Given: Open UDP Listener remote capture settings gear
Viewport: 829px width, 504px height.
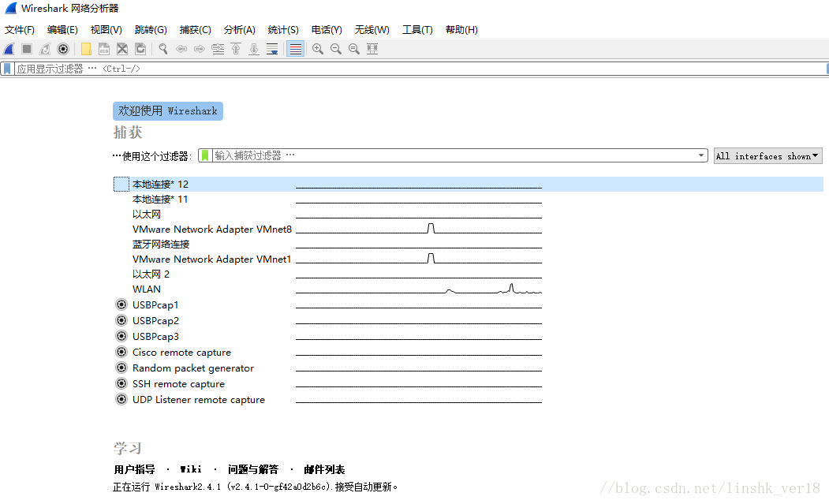Looking at the screenshot, I should pyautogui.click(x=121, y=399).
